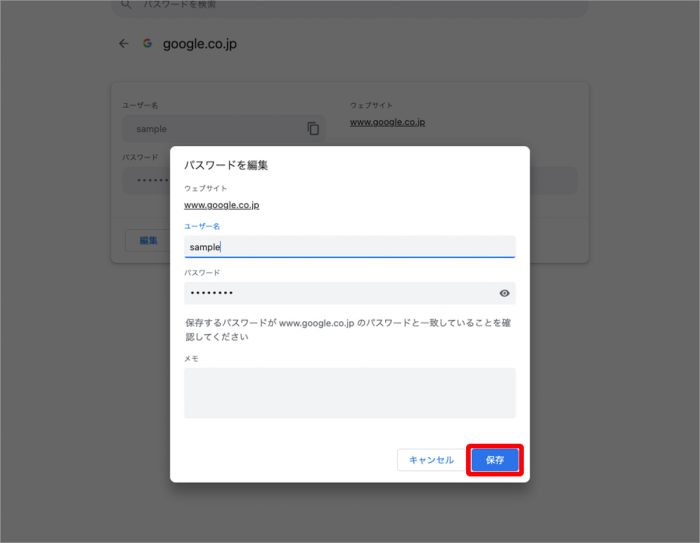Focus the ユーザー名 field containing sample
700x543 pixels.
349,247
